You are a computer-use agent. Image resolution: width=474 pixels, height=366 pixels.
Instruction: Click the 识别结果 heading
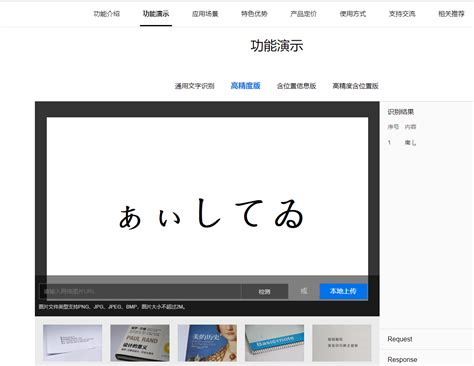point(400,112)
